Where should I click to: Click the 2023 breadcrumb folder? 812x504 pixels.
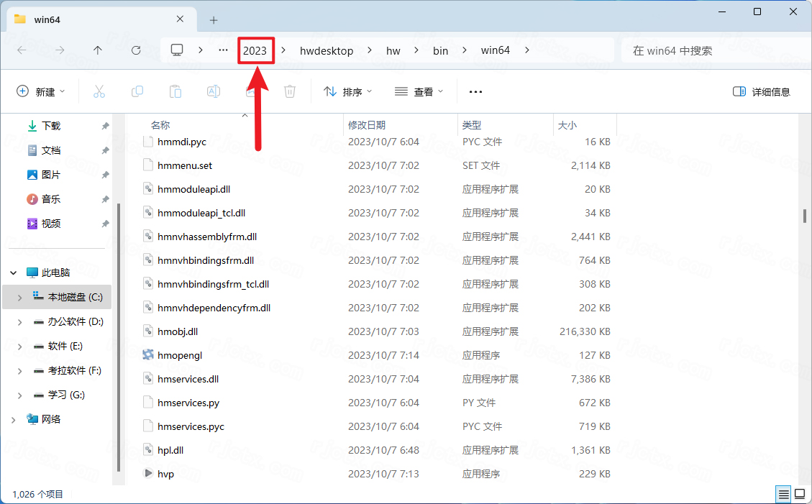pyautogui.click(x=255, y=50)
